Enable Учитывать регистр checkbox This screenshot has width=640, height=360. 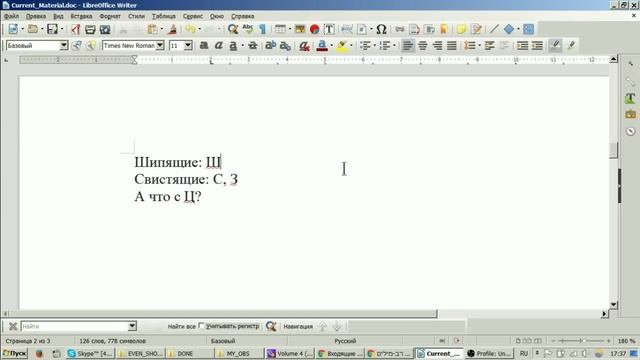201,326
